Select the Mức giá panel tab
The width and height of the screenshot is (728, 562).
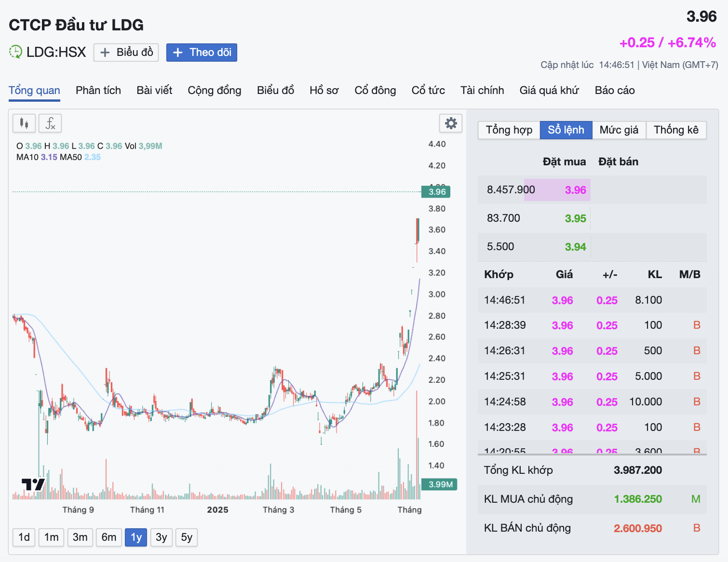tap(619, 130)
